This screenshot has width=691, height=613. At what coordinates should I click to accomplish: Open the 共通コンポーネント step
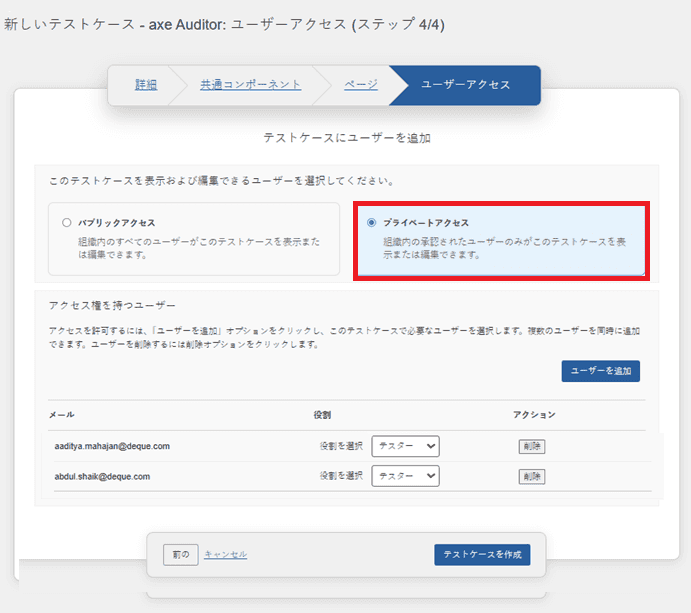click(250, 85)
